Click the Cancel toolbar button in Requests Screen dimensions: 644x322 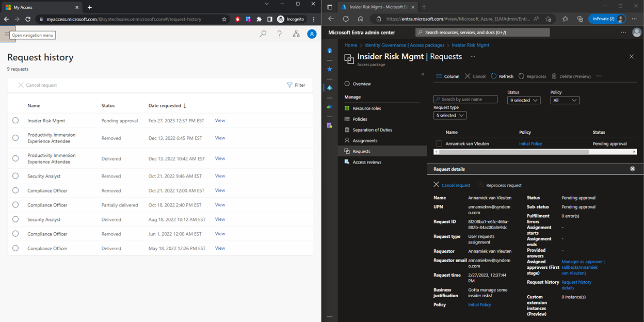click(475, 76)
